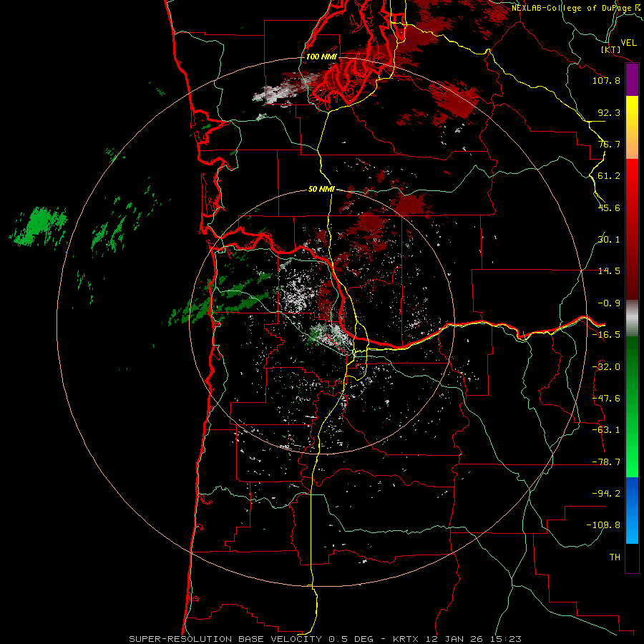Click the "TH" label on the legend
The image size is (644, 644).
click(615, 557)
